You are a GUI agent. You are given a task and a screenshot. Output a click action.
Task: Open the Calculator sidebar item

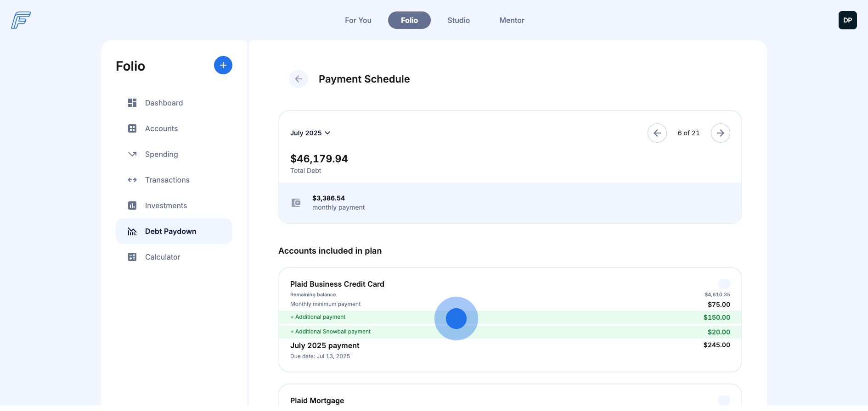pyautogui.click(x=162, y=257)
